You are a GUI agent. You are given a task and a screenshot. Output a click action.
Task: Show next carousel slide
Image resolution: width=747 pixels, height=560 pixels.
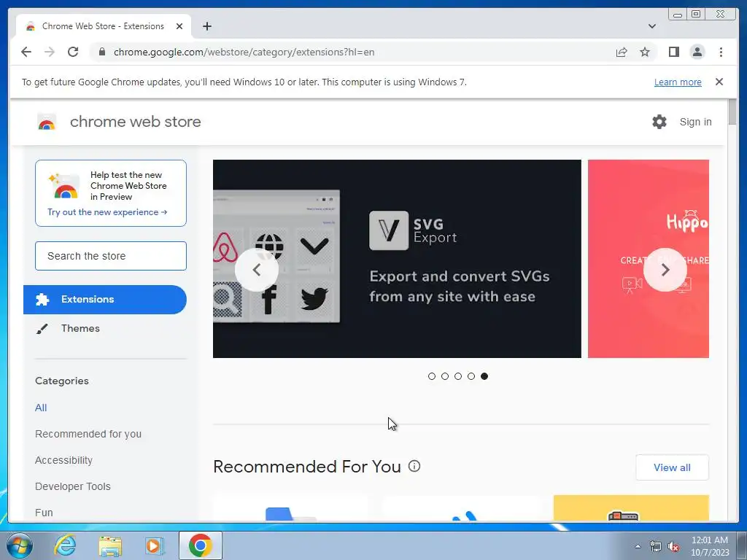click(x=665, y=270)
